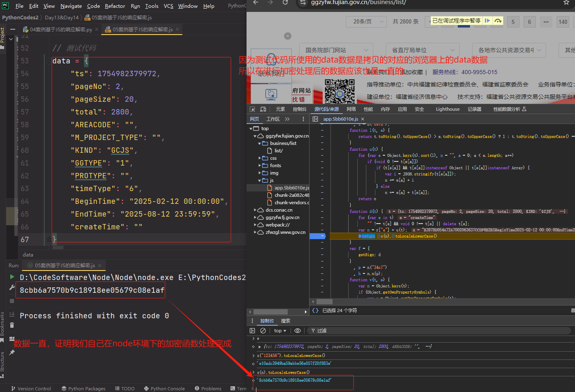
Task: Expand the dcs.conac.cn domain node
Action: pos(255,210)
